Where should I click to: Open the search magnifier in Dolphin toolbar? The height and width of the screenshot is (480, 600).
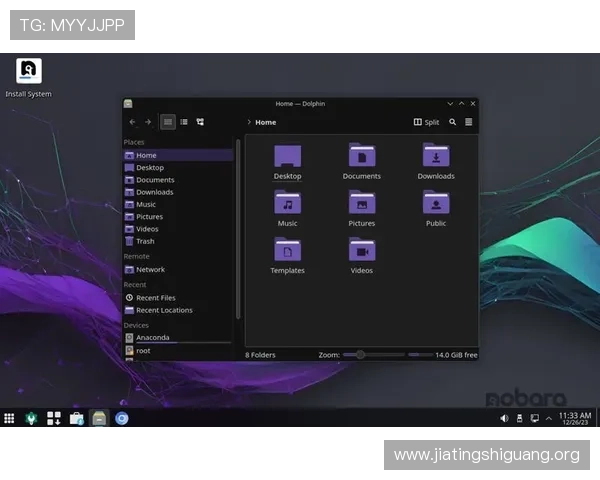click(452, 122)
